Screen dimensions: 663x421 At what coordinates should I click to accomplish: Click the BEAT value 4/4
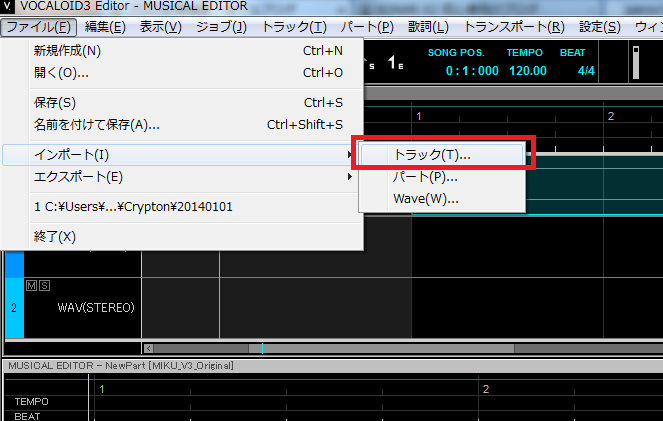[586, 71]
